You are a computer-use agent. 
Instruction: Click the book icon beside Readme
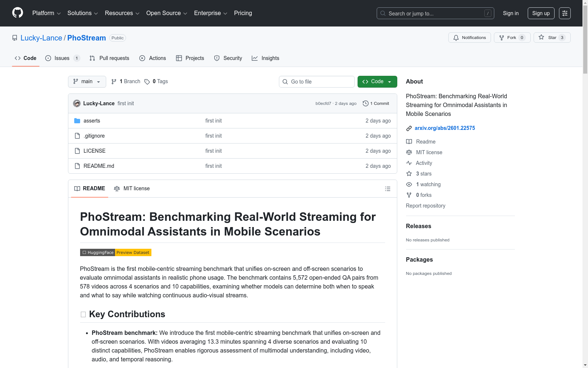click(x=409, y=142)
